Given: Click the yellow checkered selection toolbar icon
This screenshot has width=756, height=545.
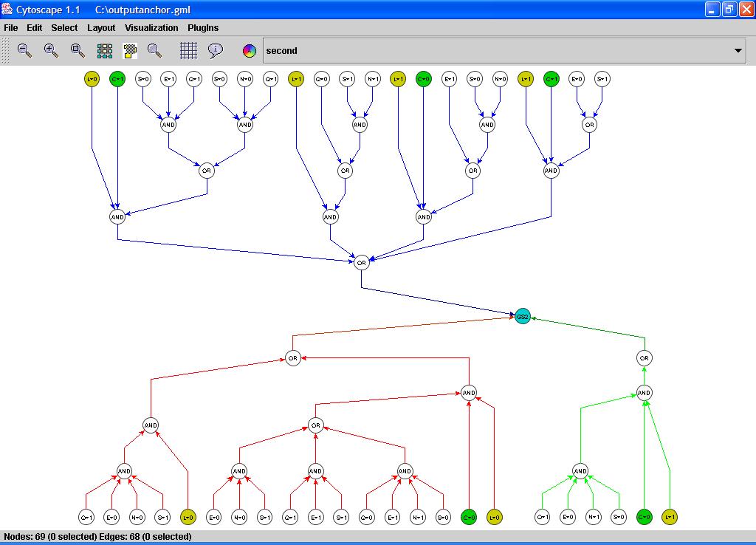Looking at the screenshot, I should 131,50.
